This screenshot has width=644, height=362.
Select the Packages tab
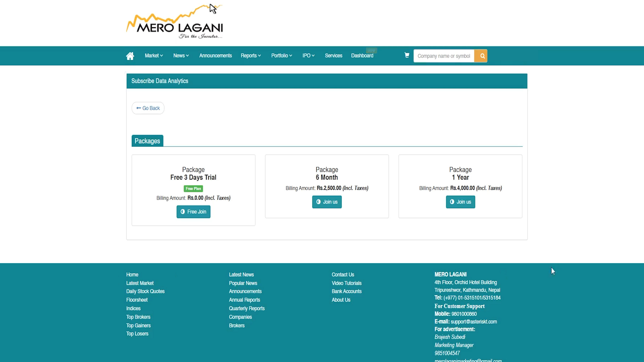tap(147, 141)
